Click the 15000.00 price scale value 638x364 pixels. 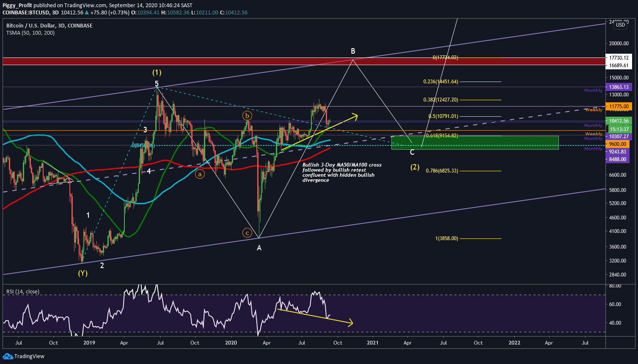pyautogui.click(x=619, y=78)
